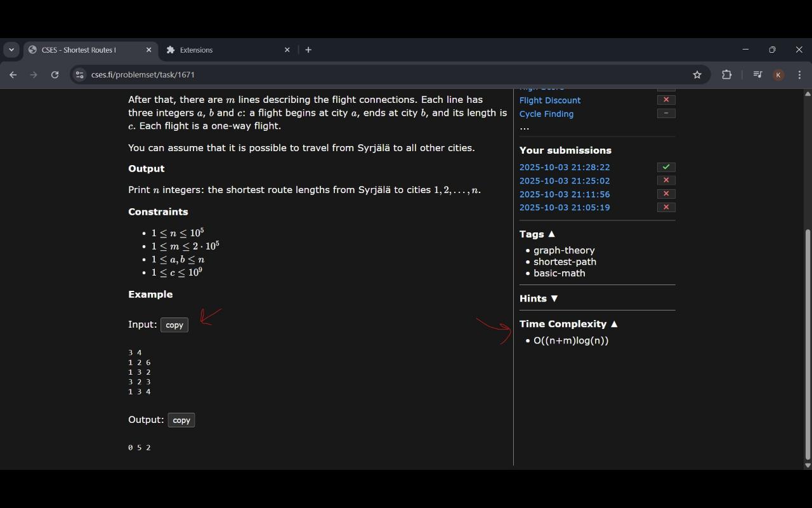The height and width of the screenshot is (508, 812).
Task: Collapse the Tags section
Action: click(537, 234)
